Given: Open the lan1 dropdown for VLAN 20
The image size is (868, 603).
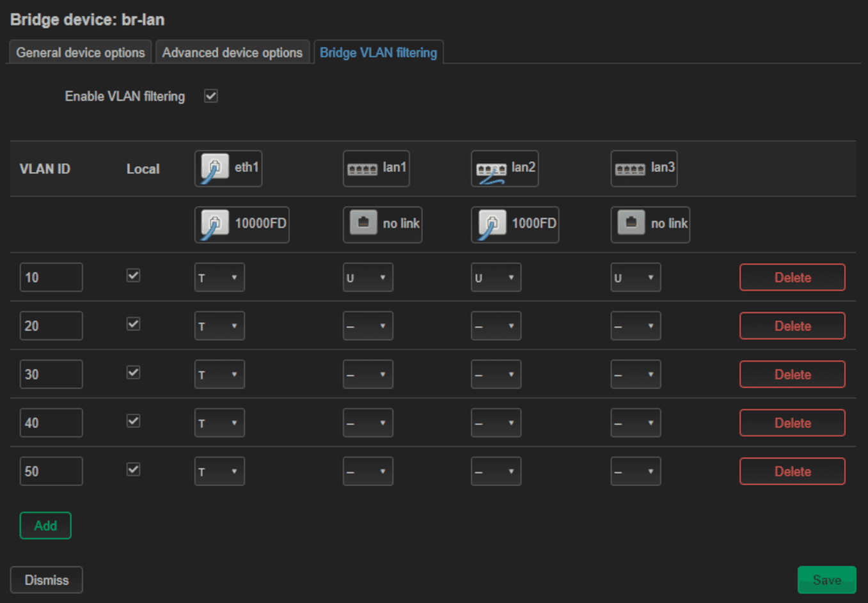Looking at the screenshot, I should click(x=368, y=325).
